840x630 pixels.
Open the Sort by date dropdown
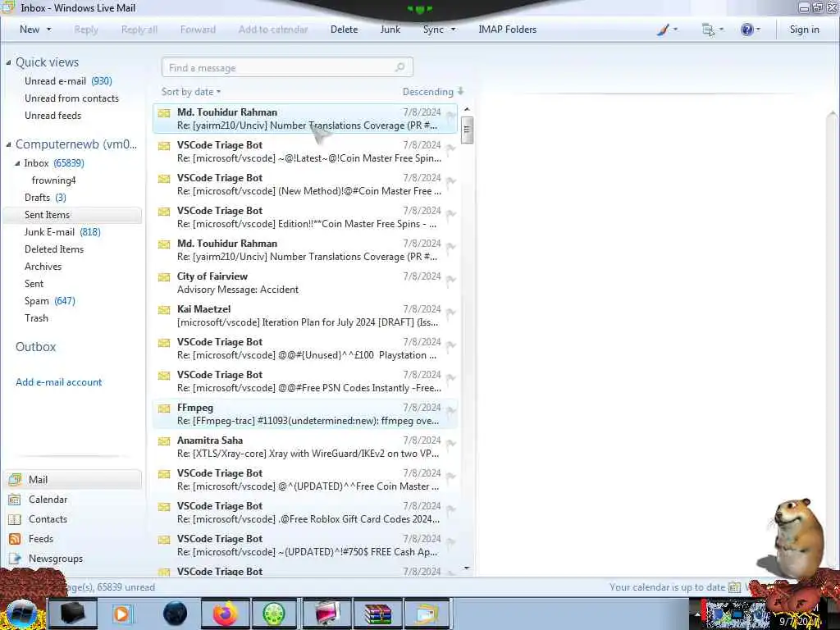[191, 92]
